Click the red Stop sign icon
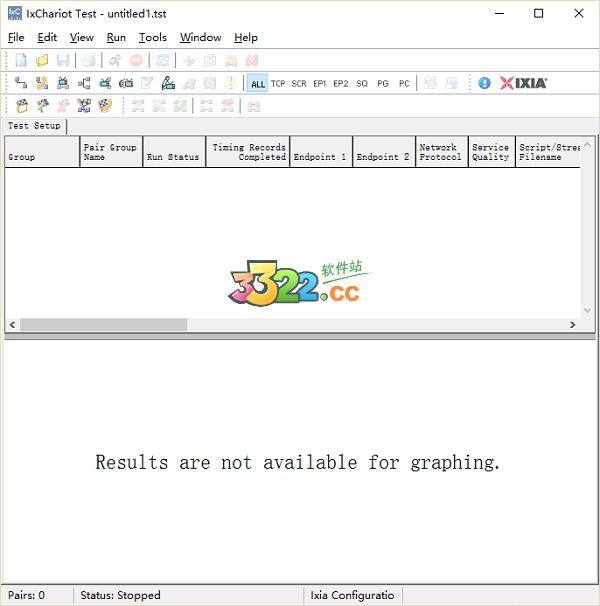The image size is (600, 606). pyautogui.click(x=136, y=60)
